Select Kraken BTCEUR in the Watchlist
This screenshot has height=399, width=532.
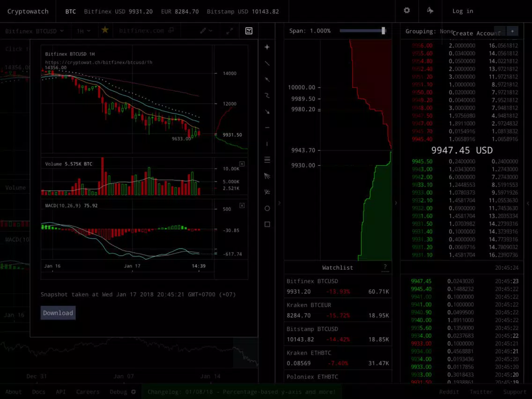click(x=338, y=310)
